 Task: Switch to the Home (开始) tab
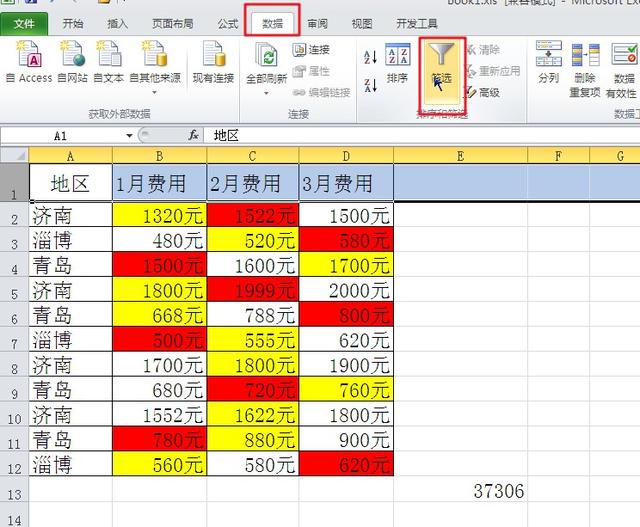[73, 24]
